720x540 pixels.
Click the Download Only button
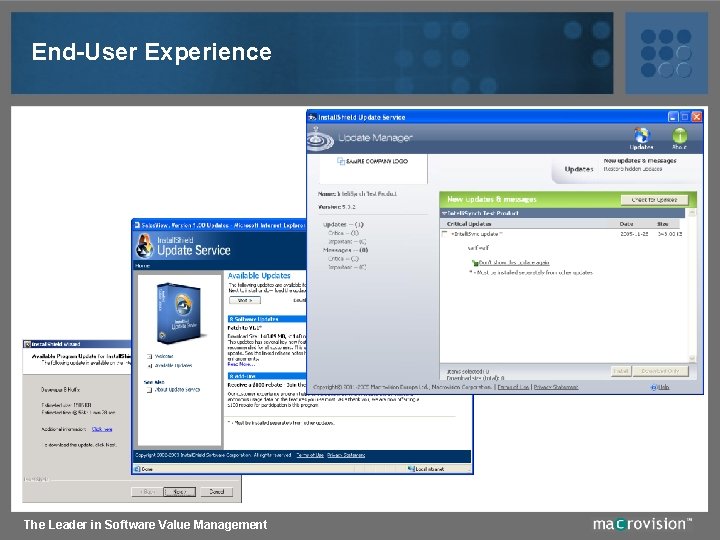(660, 371)
